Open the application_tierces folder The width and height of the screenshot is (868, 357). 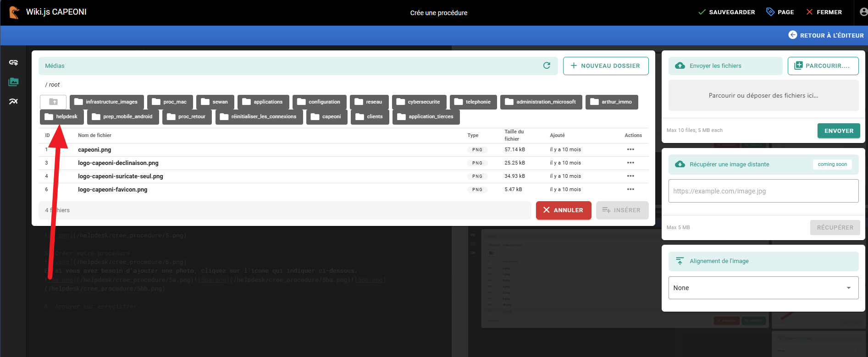pos(426,116)
